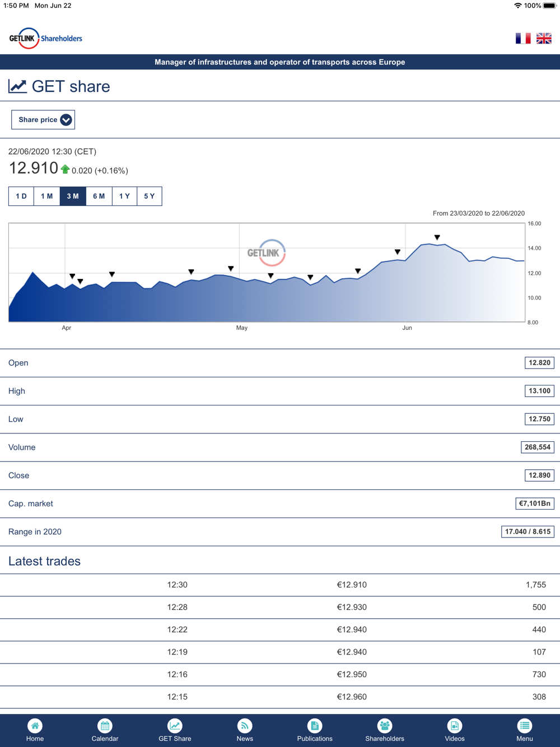Tap the Volume value 268,554
560x747 pixels.
click(x=538, y=447)
